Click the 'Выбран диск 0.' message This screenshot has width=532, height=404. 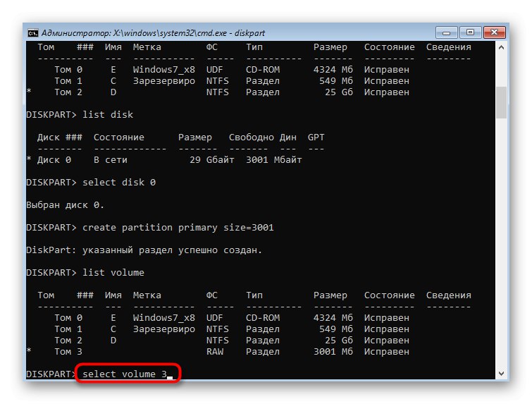coord(65,205)
